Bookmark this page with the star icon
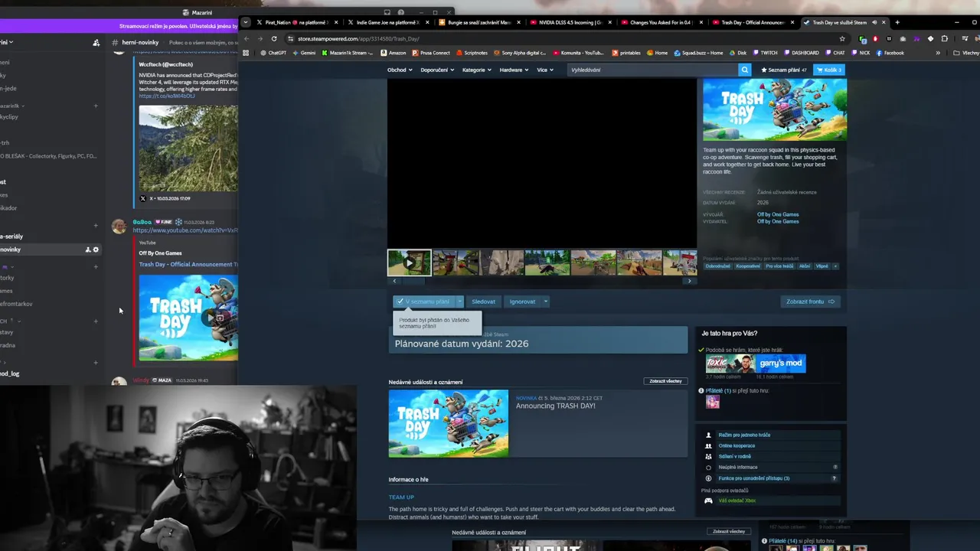The height and width of the screenshot is (551, 980). point(842,38)
